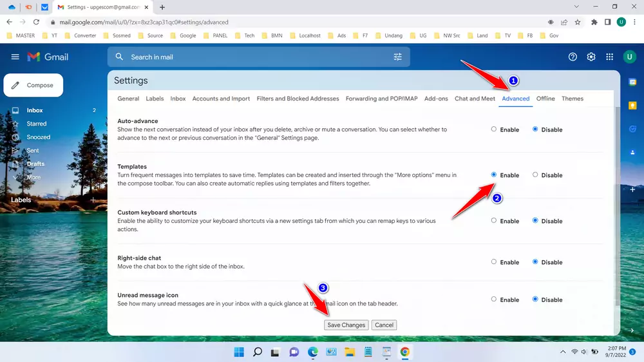Open Windows Start menu

pyautogui.click(x=239, y=352)
